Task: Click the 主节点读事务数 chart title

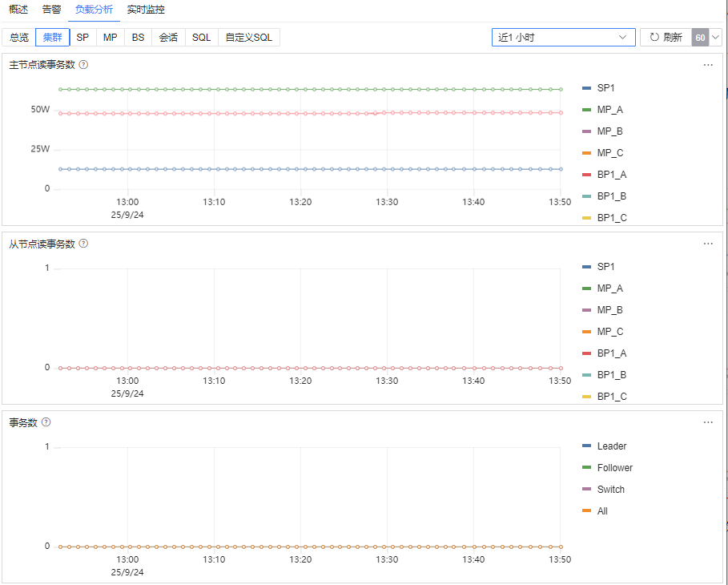Action: (42, 65)
